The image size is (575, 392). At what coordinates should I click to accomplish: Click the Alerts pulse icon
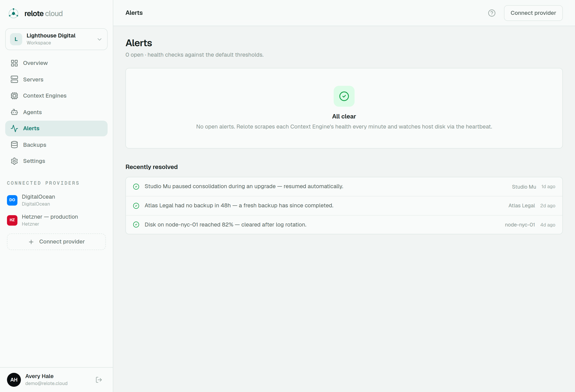[14, 128]
